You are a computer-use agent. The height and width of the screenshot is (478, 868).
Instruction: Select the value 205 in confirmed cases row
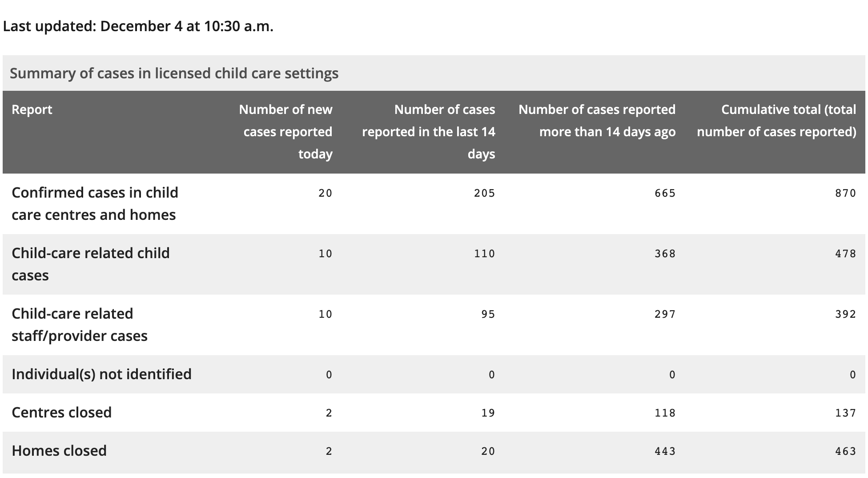coord(485,193)
